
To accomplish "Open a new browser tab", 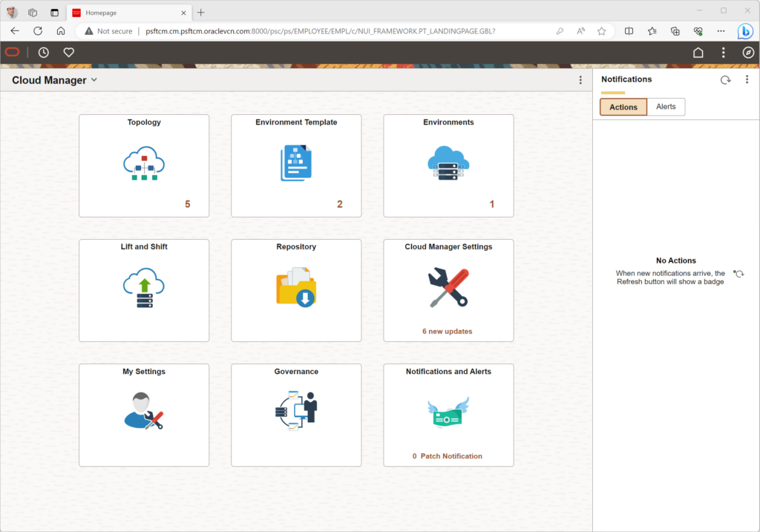I will (200, 13).
